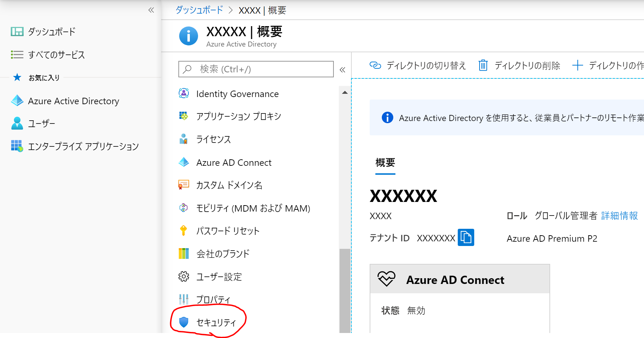Open 会社のブランド menu item
Screen dimensions: 644x338
pyautogui.click(x=223, y=254)
